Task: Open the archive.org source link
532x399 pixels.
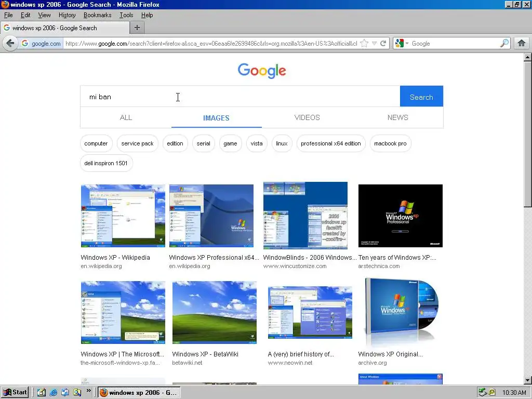Action: pyautogui.click(x=373, y=363)
